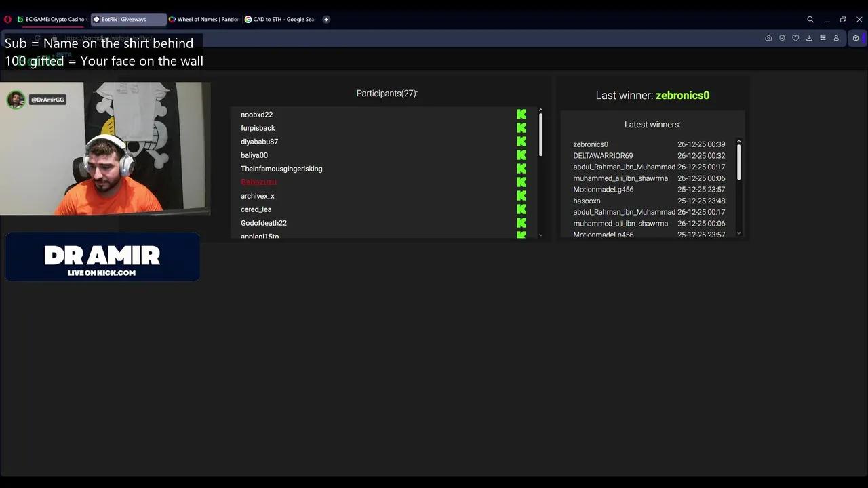Click the latest winners scrollbar thumb
The image size is (868, 488).
(738, 161)
